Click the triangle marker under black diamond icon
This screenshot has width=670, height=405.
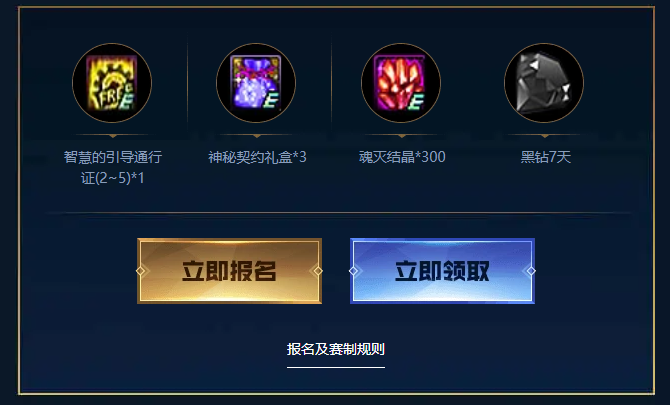545,136
